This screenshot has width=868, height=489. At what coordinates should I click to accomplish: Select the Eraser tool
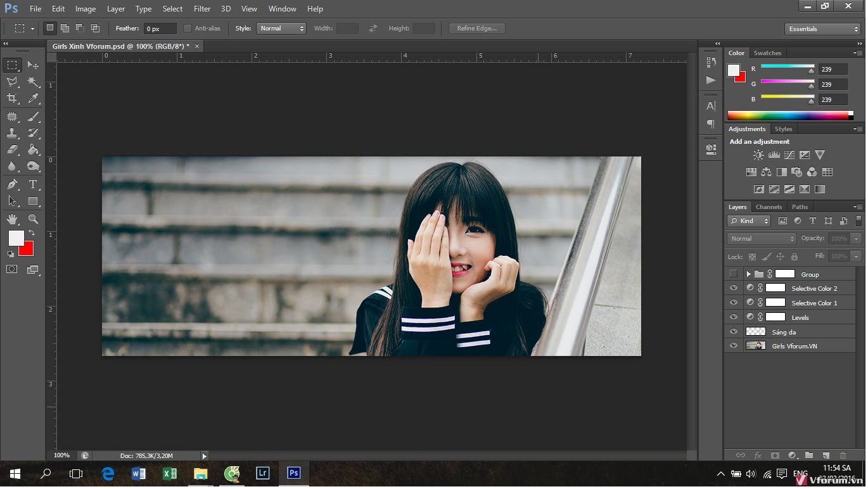click(12, 149)
